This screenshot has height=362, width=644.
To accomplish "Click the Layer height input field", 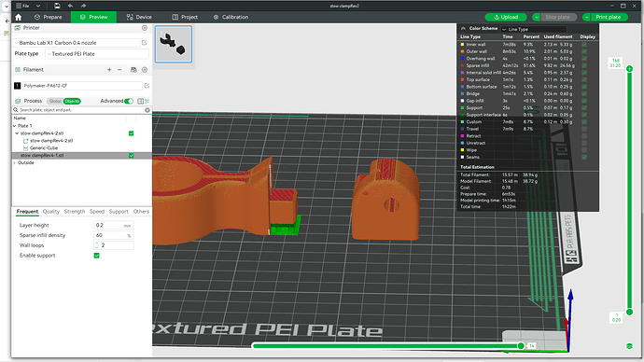I will pos(113,226).
